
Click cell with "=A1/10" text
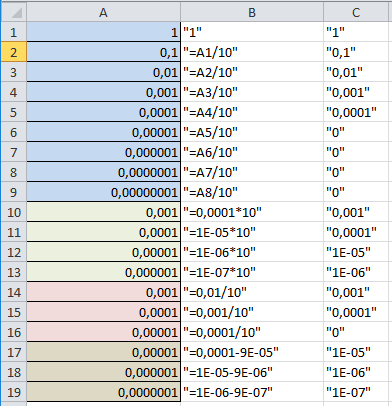tap(252, 52)
